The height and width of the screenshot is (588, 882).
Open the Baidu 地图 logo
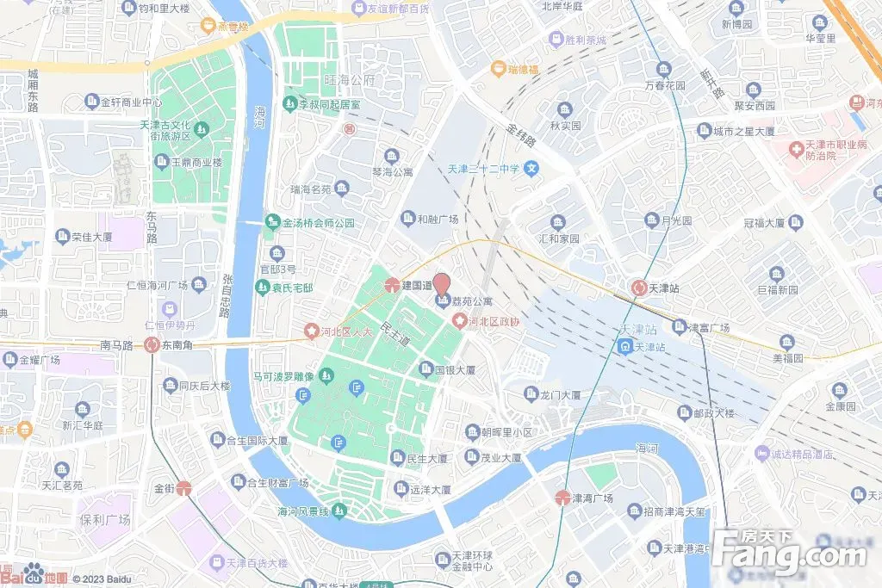[x=34, y=574]
